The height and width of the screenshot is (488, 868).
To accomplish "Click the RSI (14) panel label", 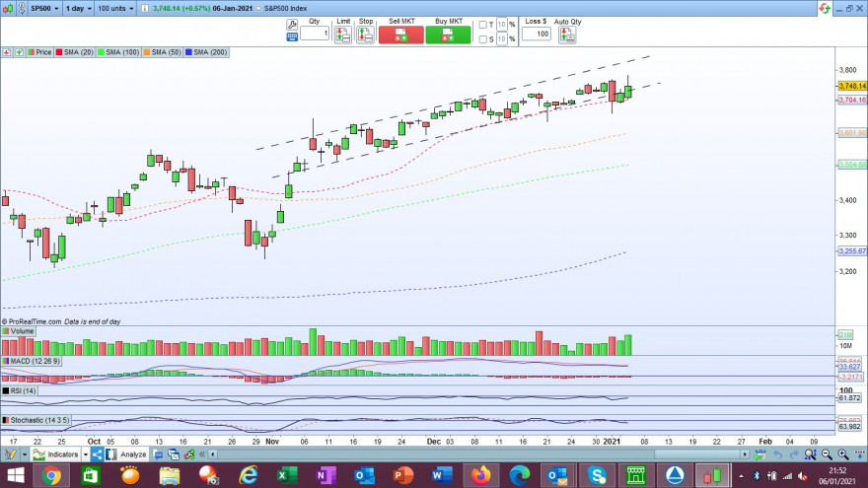I will pos(20,390).
